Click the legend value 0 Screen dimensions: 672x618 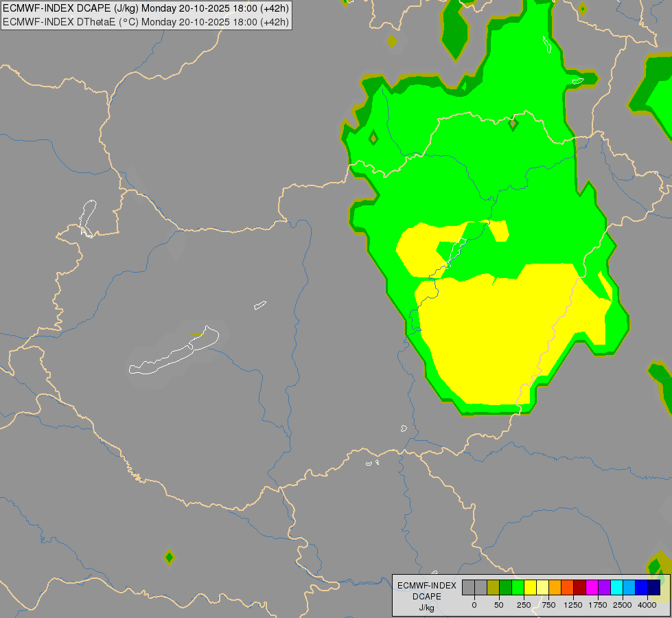point(474,605)
